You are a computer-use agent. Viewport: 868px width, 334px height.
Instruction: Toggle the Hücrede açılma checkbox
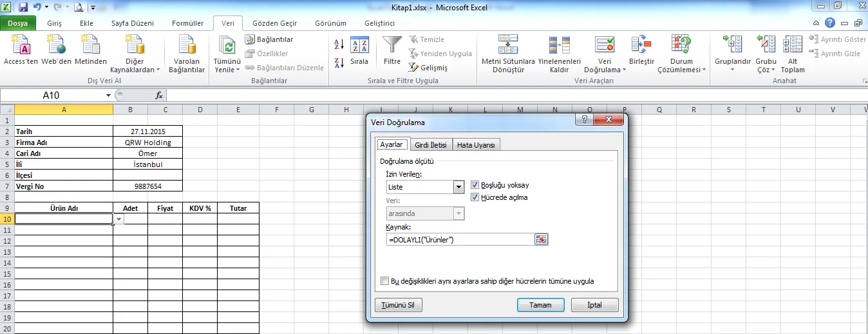(475, 197)
